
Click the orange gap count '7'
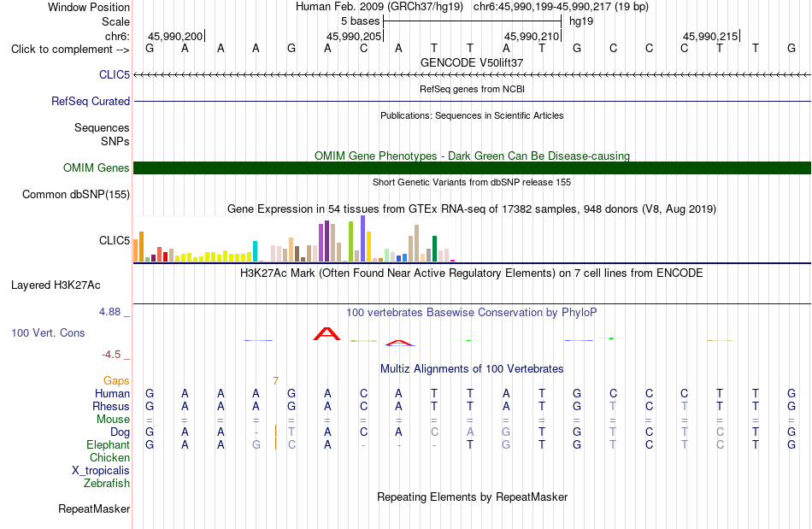click(275, 381)
